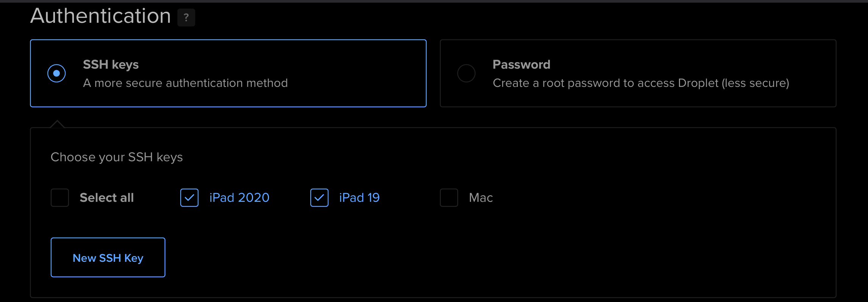Check the Mac SSH key checkbox
The width and height of the screenshot is (868, 302).
point(449,198)
